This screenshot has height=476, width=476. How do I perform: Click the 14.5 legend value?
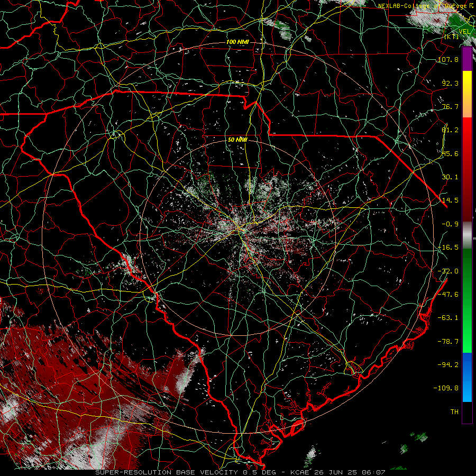450,200
